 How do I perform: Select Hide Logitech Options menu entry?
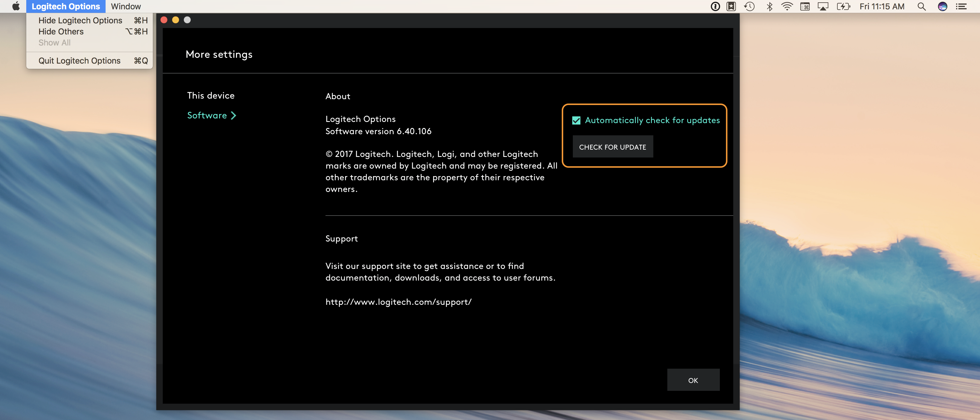tap(80, 20)
